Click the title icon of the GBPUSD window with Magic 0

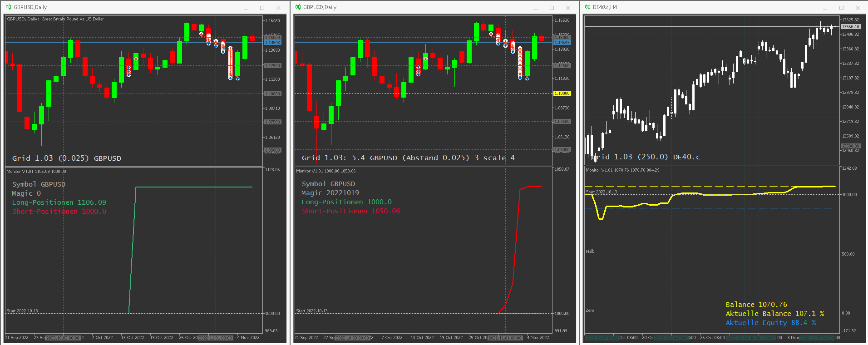[8, 7]
